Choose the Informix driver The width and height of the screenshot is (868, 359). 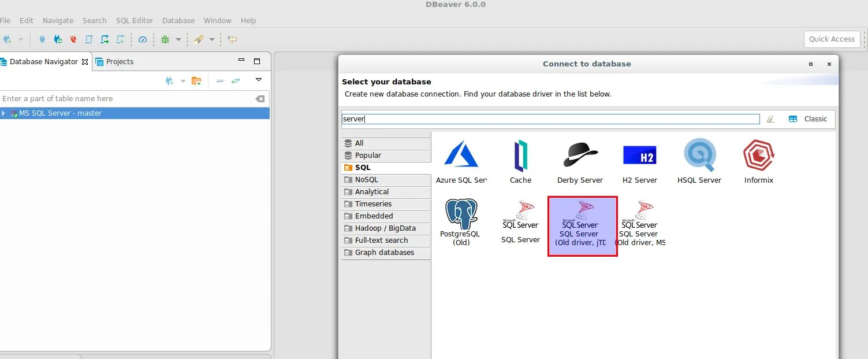tap(758, 162)
